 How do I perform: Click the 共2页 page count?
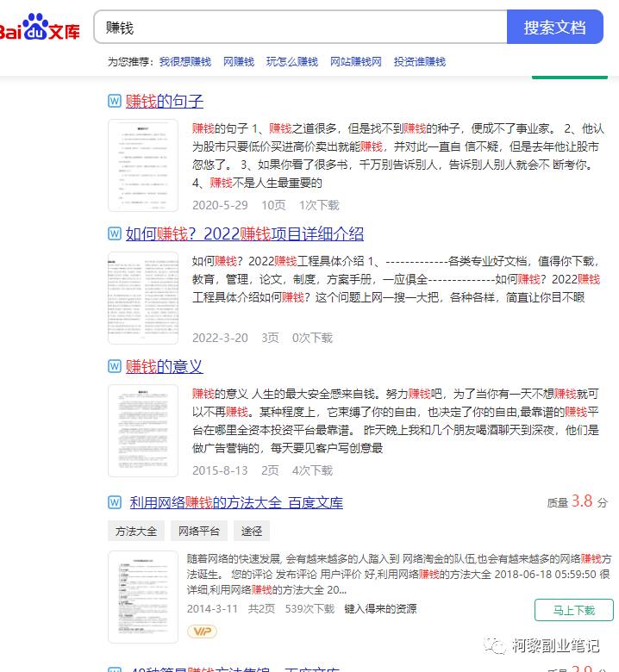(262, 608)
